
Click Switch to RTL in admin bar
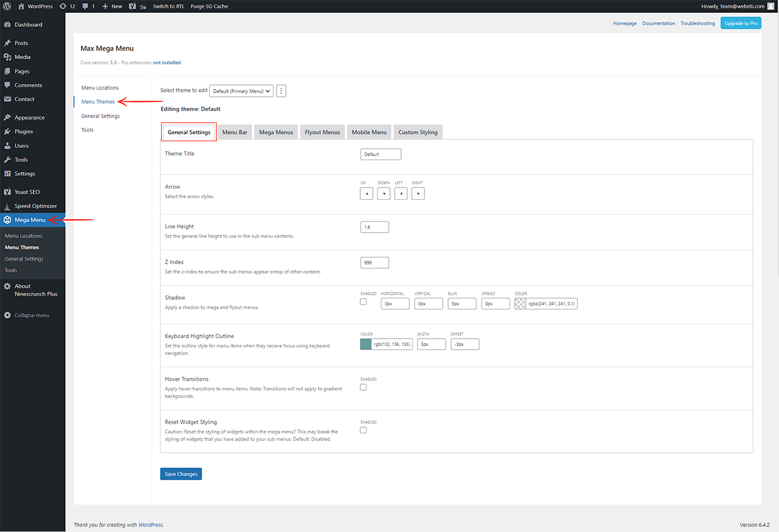(169, 6)
